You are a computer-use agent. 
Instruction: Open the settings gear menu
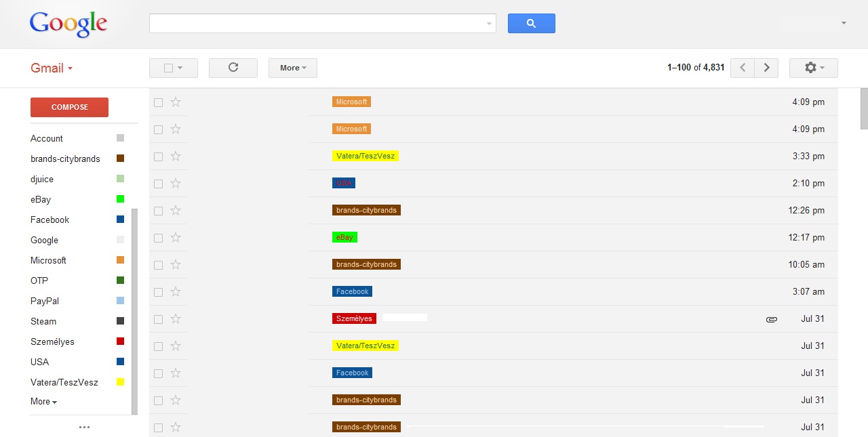813,68
